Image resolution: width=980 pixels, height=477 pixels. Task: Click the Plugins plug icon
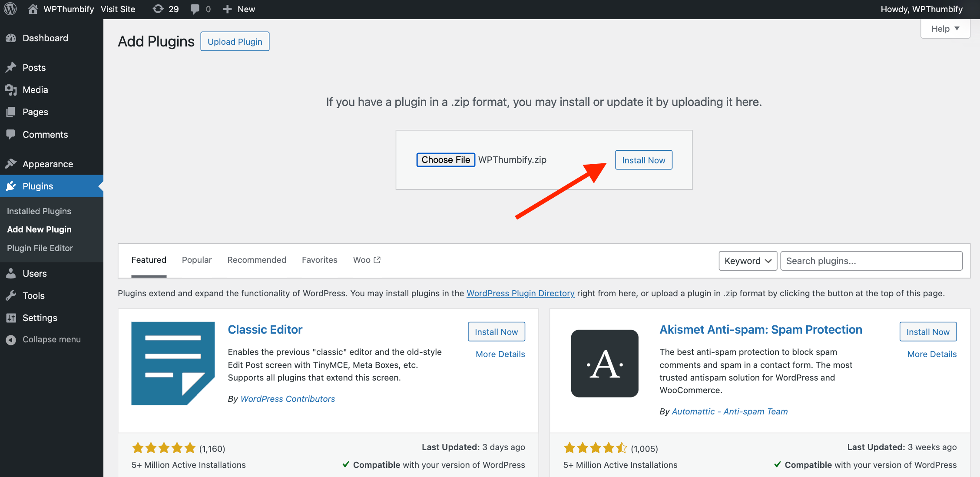(11, 186)
